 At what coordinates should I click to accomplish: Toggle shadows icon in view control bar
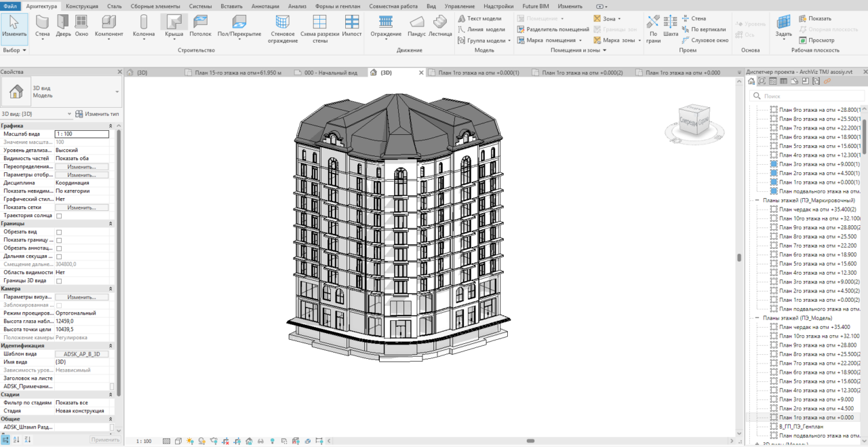[x=202, y=441]
